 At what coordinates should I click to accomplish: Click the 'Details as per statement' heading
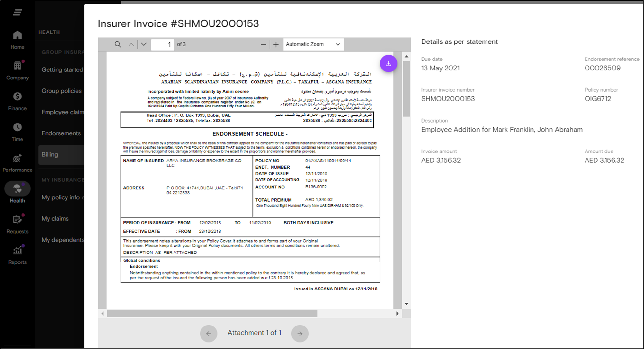[460, 41]
